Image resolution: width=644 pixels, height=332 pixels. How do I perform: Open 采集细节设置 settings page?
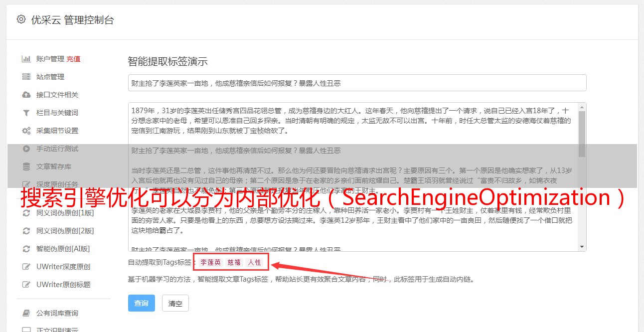[x=57, y=131]
